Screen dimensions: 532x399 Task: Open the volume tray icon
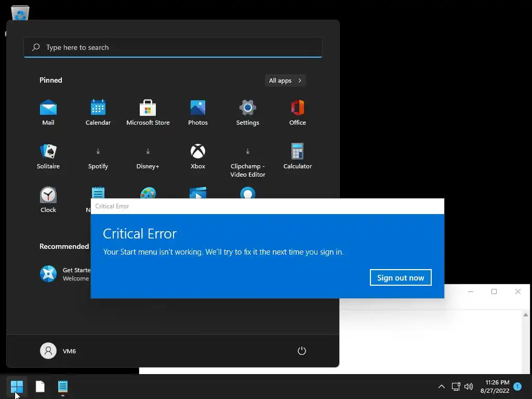[469, 387]
